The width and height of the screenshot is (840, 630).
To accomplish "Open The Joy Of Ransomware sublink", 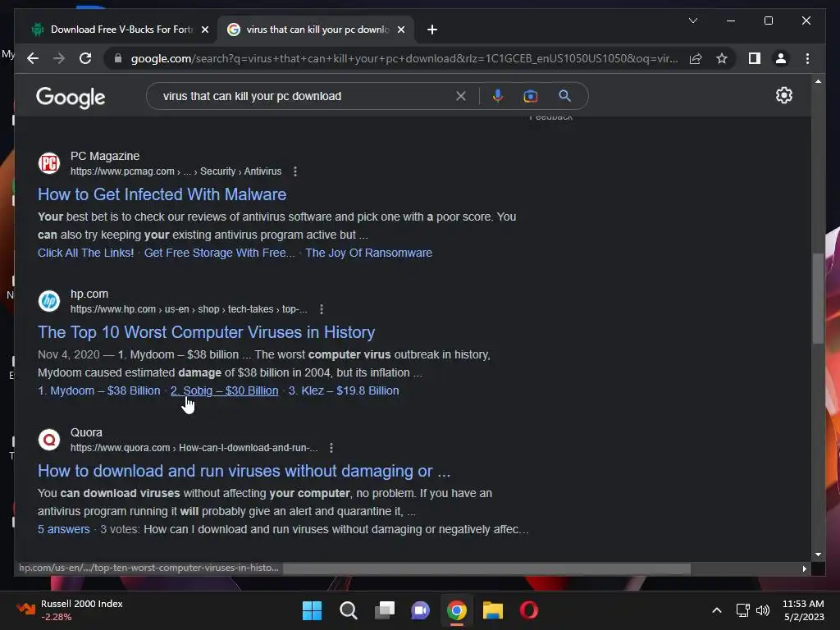I will pos(368,253).
